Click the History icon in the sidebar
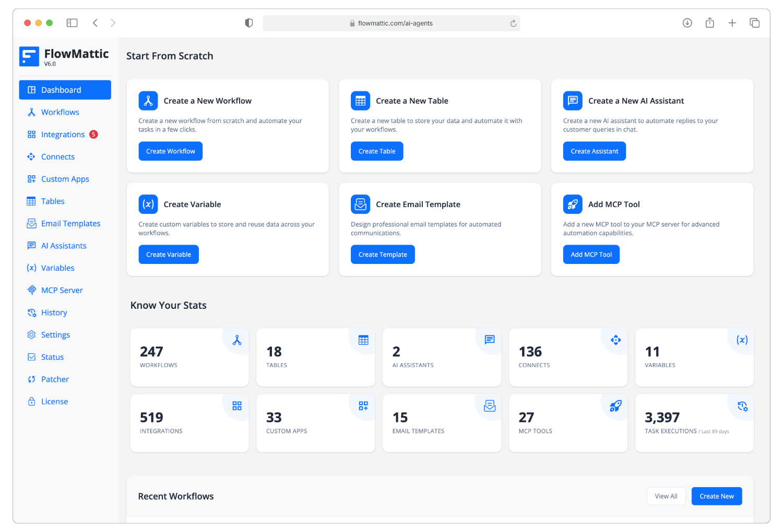 point(32,312)
